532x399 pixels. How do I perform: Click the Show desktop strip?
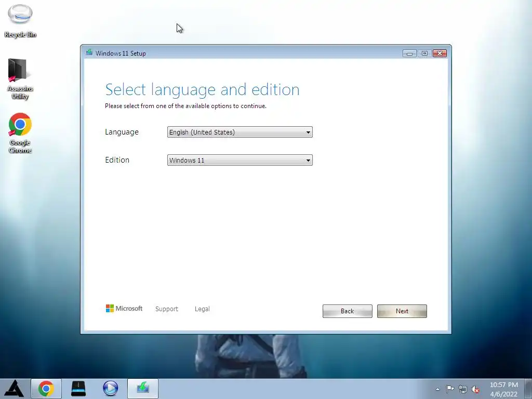click(528, 389)
